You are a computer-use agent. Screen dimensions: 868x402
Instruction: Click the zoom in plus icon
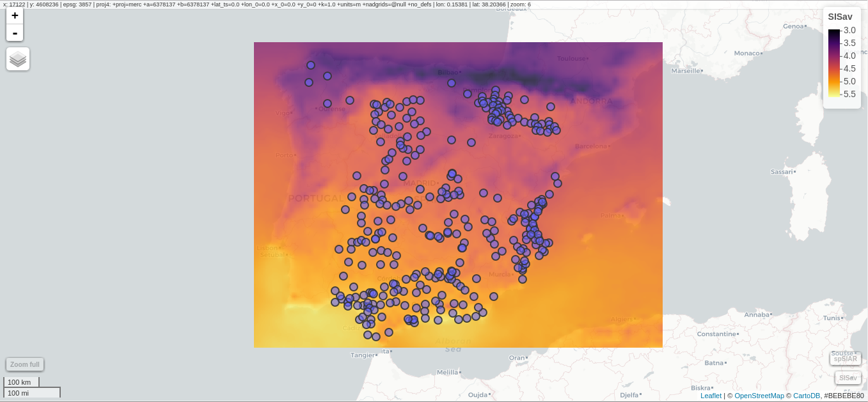14,15
